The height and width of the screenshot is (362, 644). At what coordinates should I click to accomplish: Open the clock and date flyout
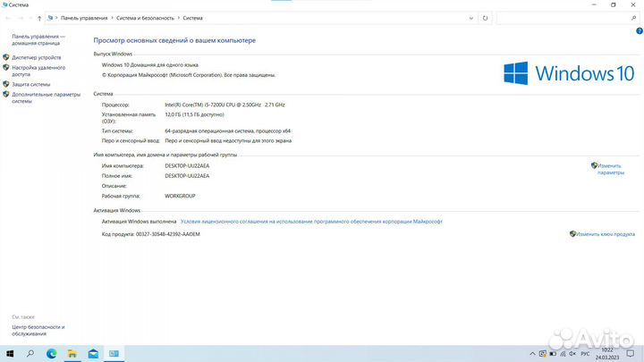pyautogui.click(x=607, y=354)
